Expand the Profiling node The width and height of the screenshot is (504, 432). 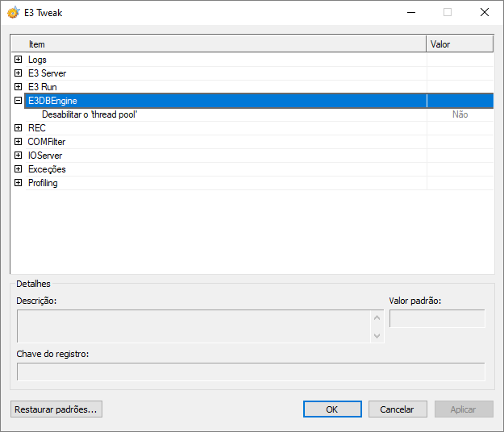(x=18, y=183)
